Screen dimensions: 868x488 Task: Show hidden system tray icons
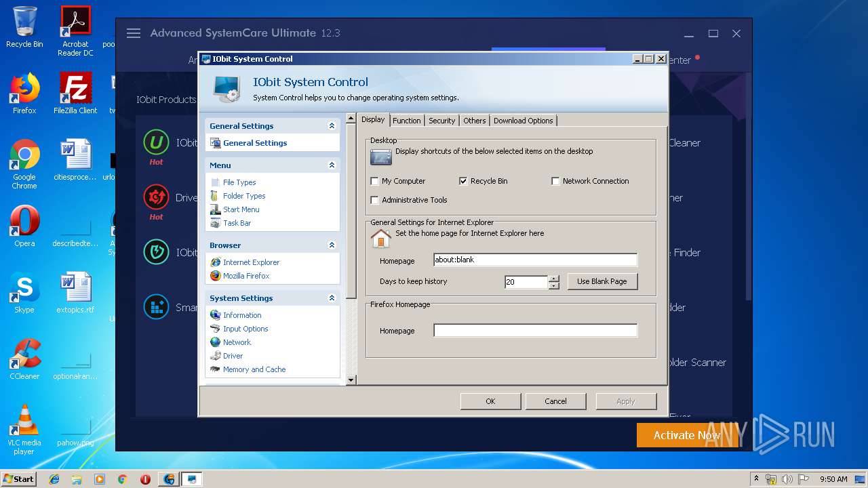tap(756, 479)
